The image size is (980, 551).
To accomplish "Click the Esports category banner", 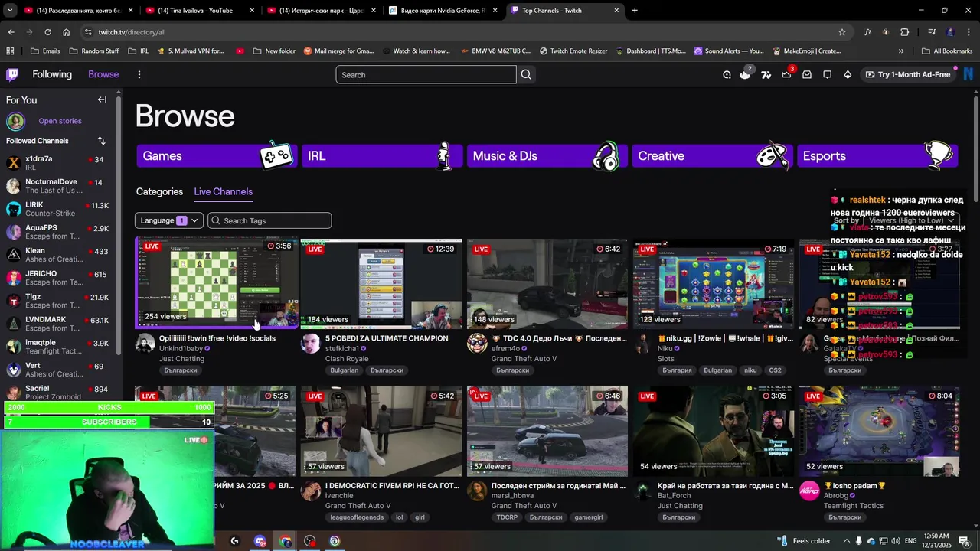I will tap(877, 155).
